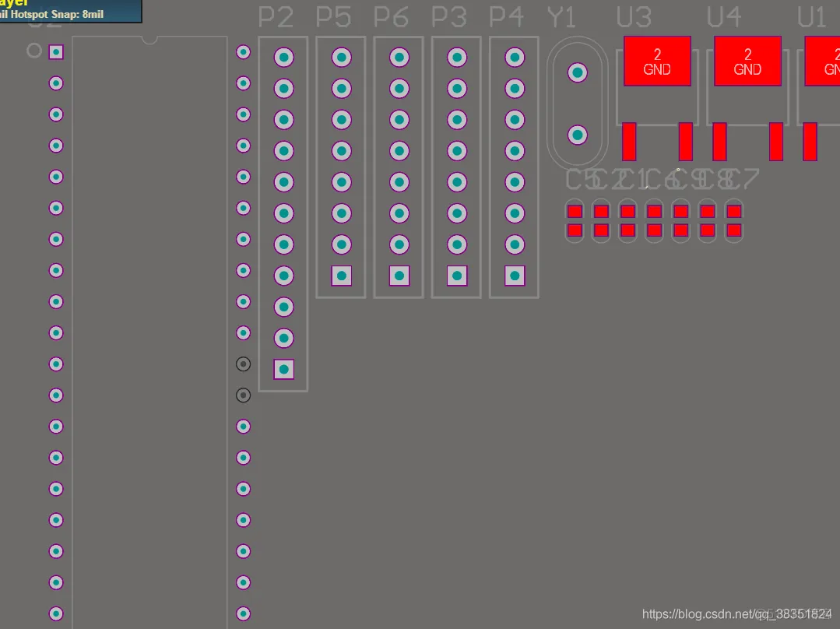Viewport: 840px width, 629px height.
Task: Click the upper pad of crystal Y1
Action: click(578, 72)
